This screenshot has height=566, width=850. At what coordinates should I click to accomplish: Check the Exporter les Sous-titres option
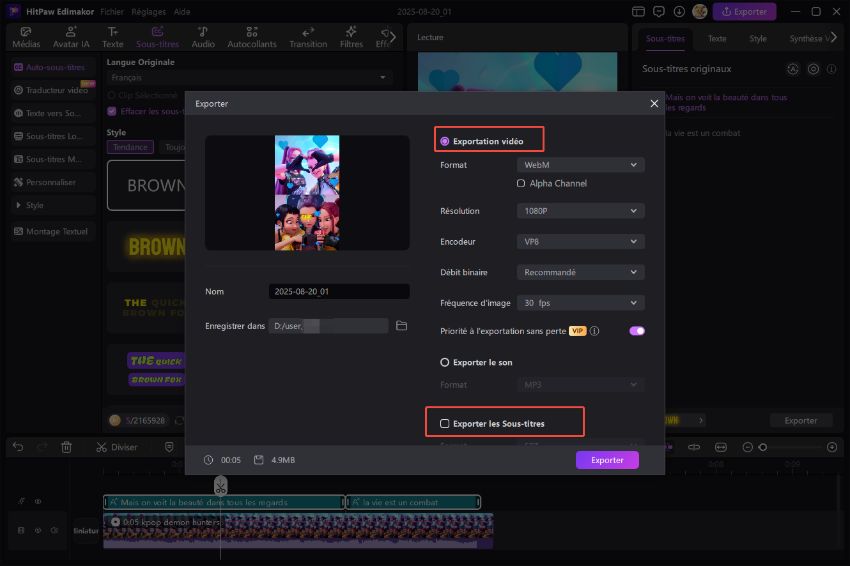coord(445,424)
